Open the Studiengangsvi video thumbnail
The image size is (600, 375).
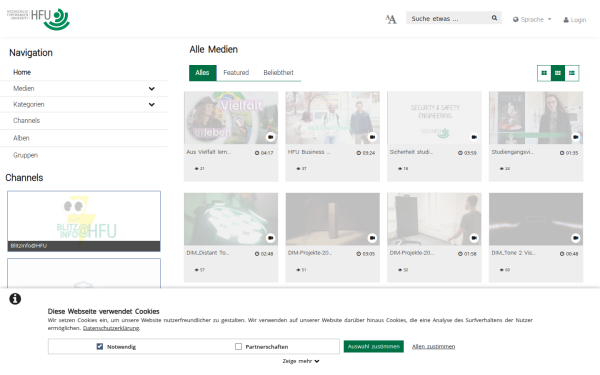pyautogui.click(x=536, y=117)
